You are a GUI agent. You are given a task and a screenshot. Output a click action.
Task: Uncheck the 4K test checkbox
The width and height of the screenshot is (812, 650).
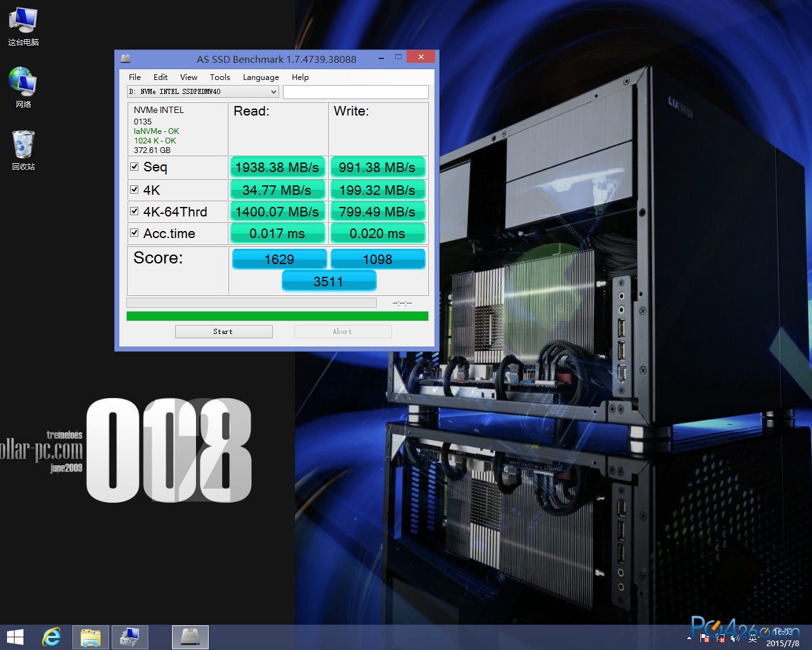click(134, 189)
